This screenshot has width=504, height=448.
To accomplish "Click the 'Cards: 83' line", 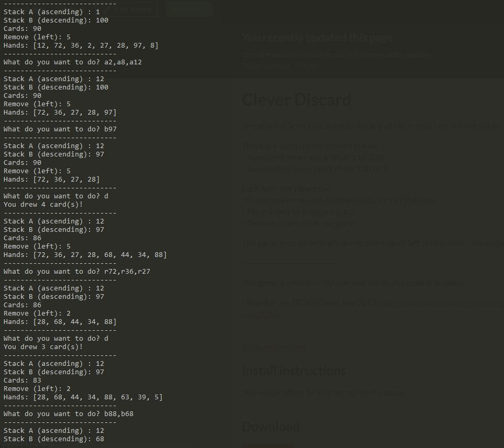I will click(23, 380).
